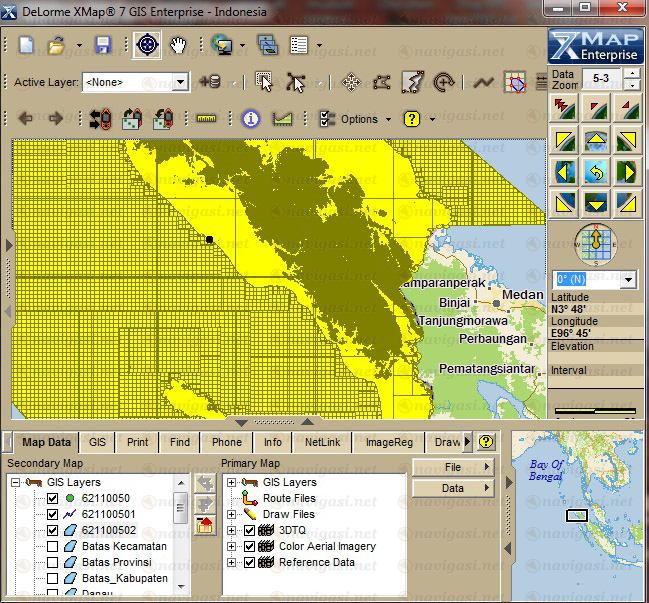
Task: Enable the Batas Kecamatan layer checkbox
Action: (x=53, y=546)
